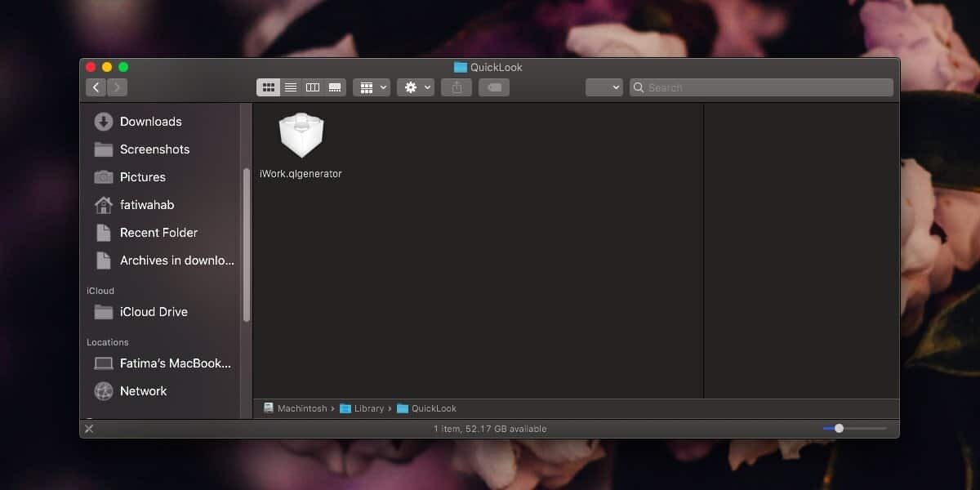Click the forward navigation arrow
Viewport: 980px width, 490px height.
point(117,87)
